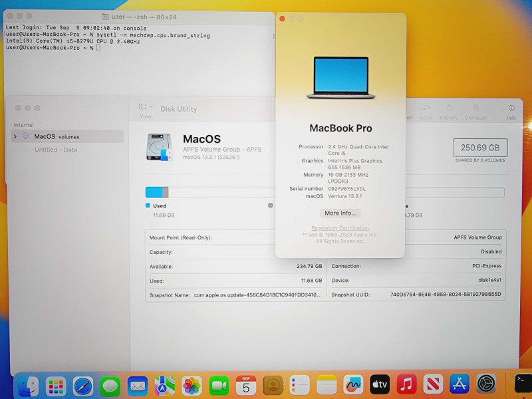Start FaceTime from the Dock

click(x=219, y=386)
